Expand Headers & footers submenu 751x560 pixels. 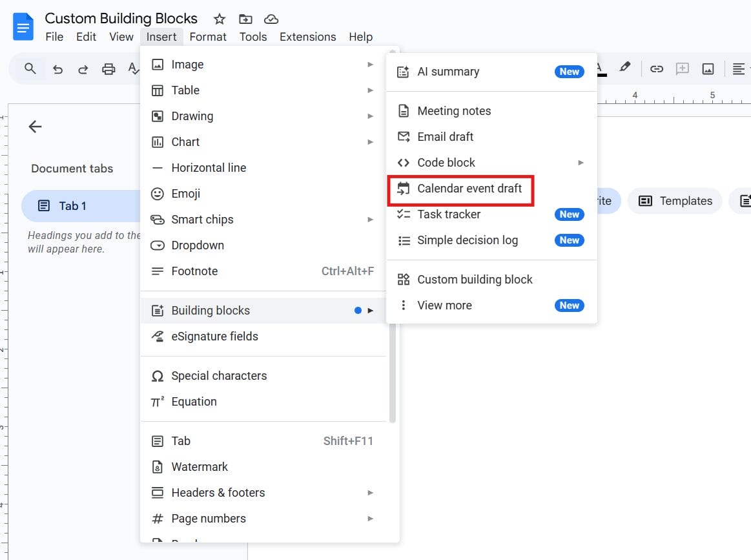pos(263,492)
